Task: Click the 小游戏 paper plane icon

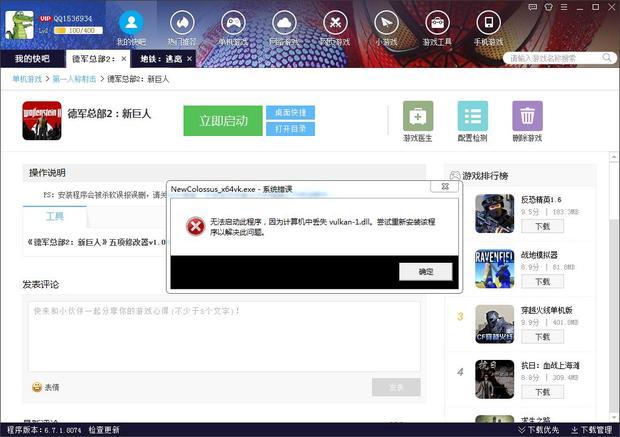Action: [x=385, y=23]
